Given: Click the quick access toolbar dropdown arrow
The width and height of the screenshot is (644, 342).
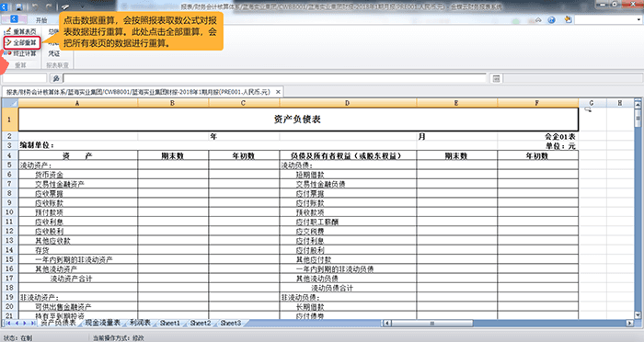Looking at the screenshot, I should (82, 7).
